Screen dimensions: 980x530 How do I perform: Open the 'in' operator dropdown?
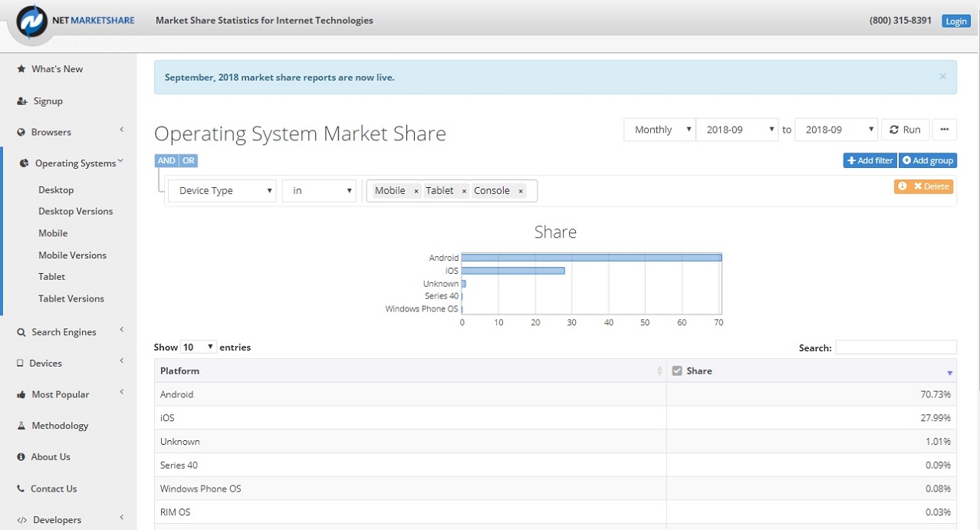(319, 191)
